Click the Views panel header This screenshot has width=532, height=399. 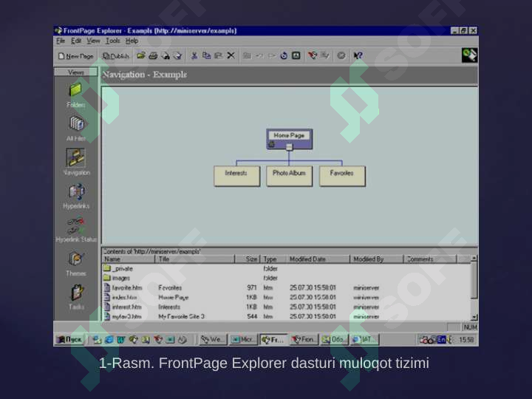tap(76, 72)
